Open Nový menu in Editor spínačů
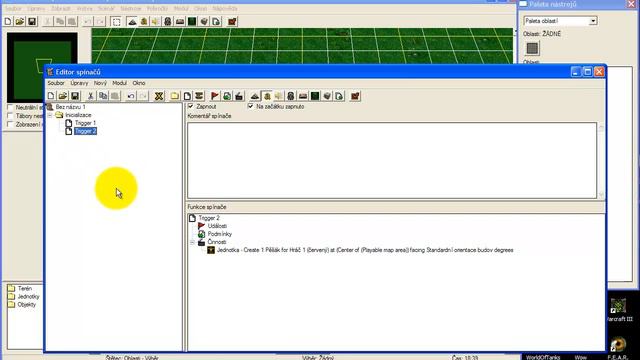The height and width of the screenshot is (360, 640). tap(100, 83)
